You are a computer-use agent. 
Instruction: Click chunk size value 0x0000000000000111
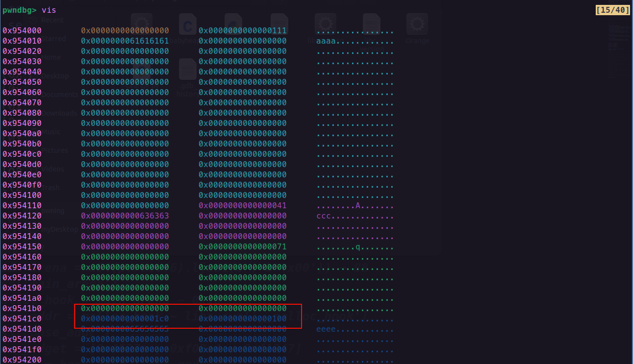point(243,30)
